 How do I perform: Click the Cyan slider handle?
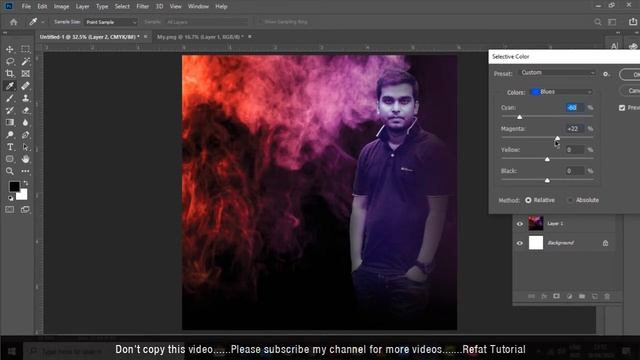[x=520, y=117]
